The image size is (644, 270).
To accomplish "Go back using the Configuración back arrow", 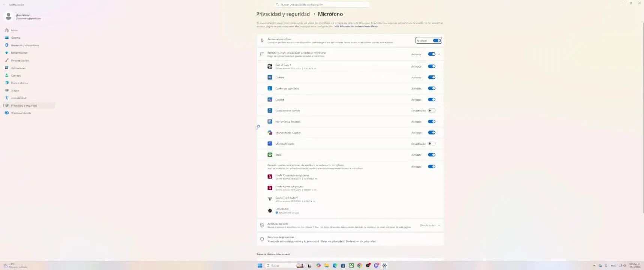I will pyautogui.click(x=4, y=4).
